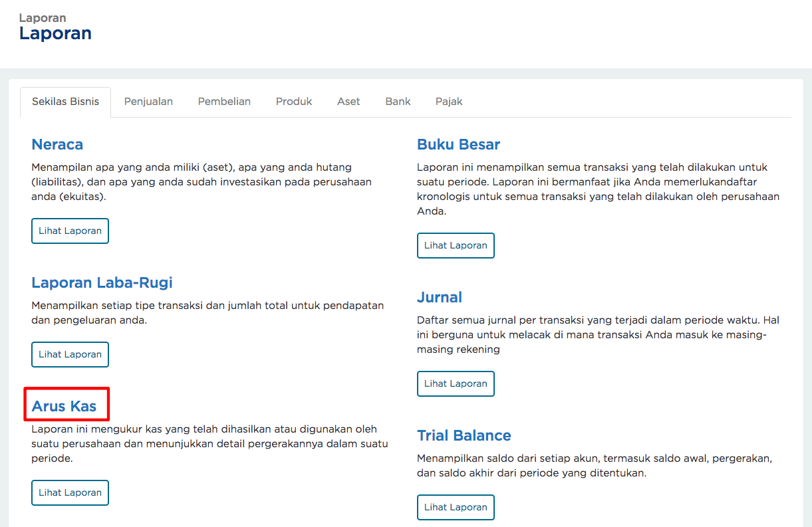Viewport: 812px width, 527px height.
Task: Click Lihat Laporan under Arus Kas
Action: (70, 492)
